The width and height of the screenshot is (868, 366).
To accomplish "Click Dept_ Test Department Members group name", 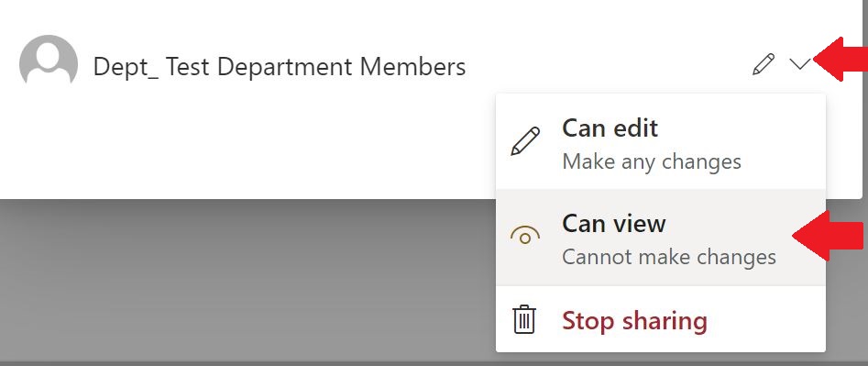I will tap(279, 67).
